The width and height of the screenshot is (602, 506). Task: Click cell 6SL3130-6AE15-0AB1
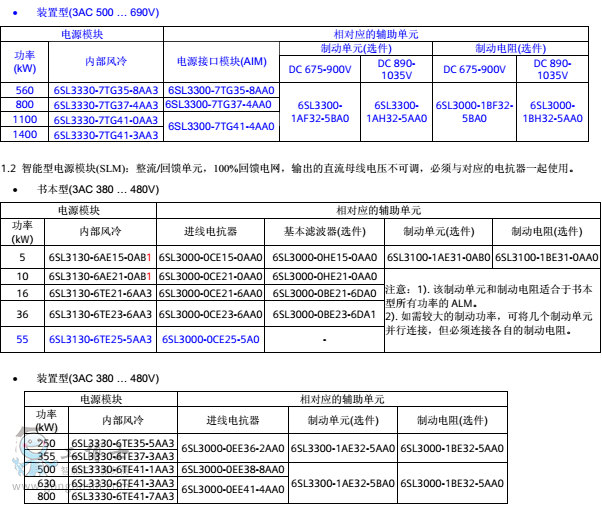click(100, 257)
